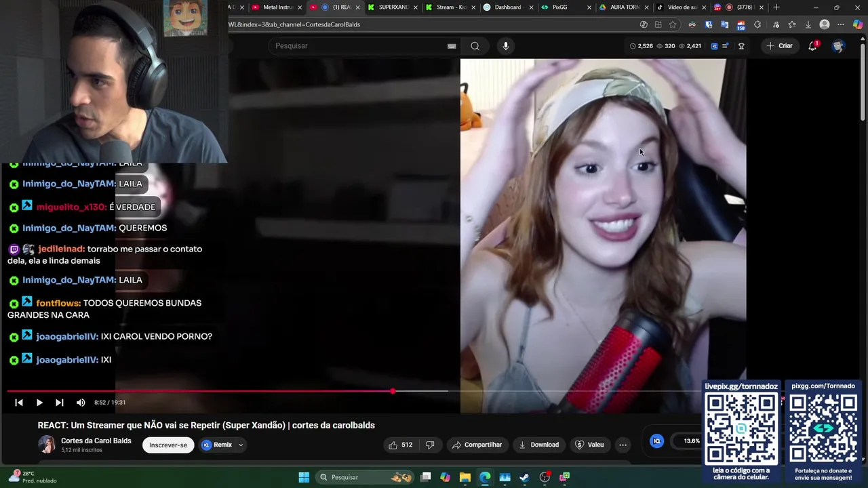Start voice search with the microphone icon

505,46
